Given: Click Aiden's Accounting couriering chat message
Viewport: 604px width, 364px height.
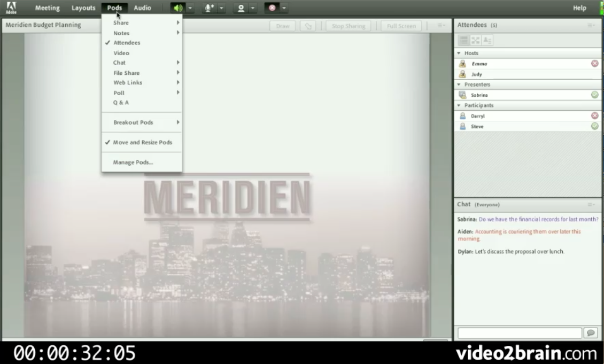Looking at the screenshot, I should tap(519, 235).
